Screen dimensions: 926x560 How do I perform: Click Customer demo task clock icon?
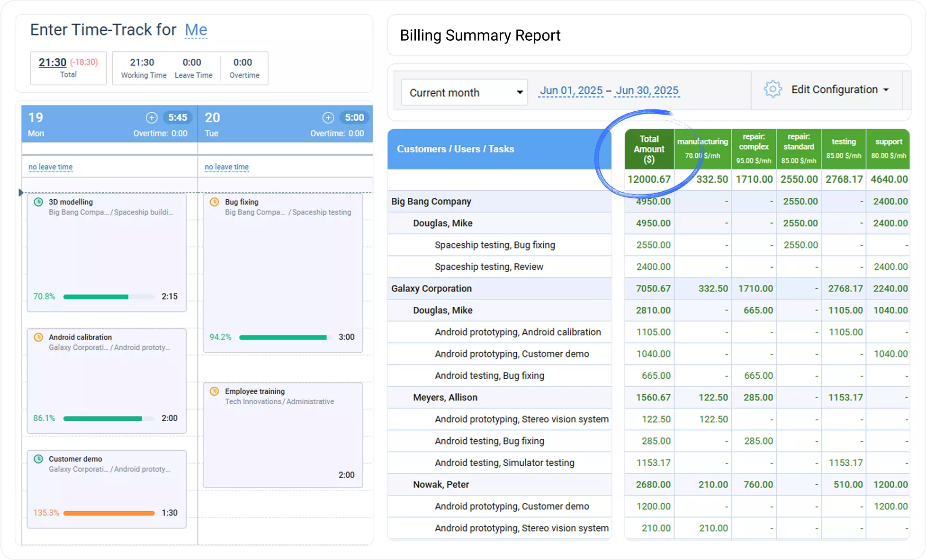coord(38,459)
